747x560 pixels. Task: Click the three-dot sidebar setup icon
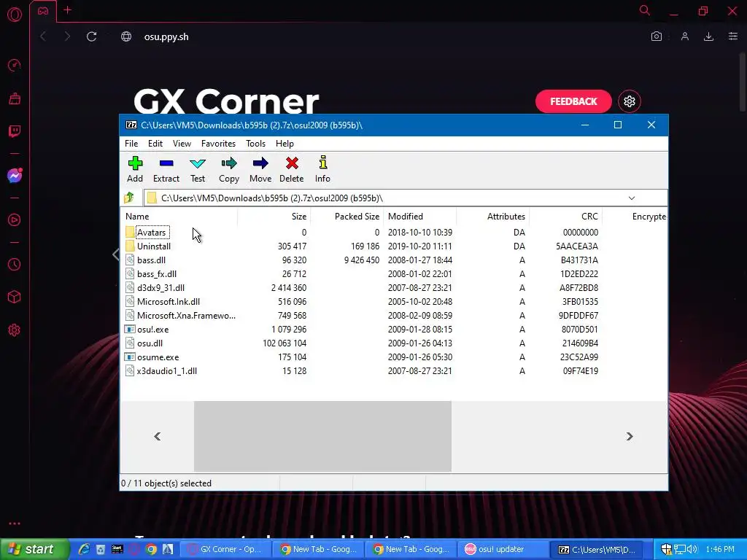pos(15,524)
